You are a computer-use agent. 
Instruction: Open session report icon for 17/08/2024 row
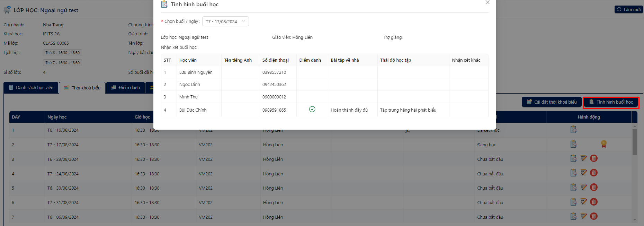[x=573, y=144]
